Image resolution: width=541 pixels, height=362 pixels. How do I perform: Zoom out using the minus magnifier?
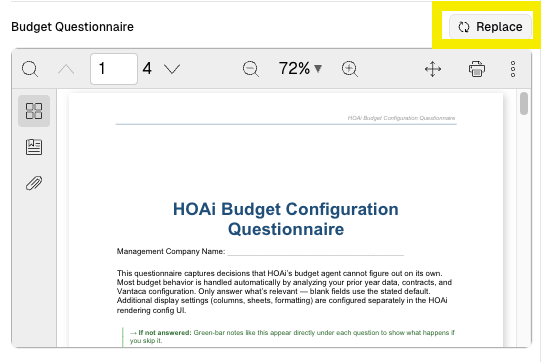coord(251,69)
